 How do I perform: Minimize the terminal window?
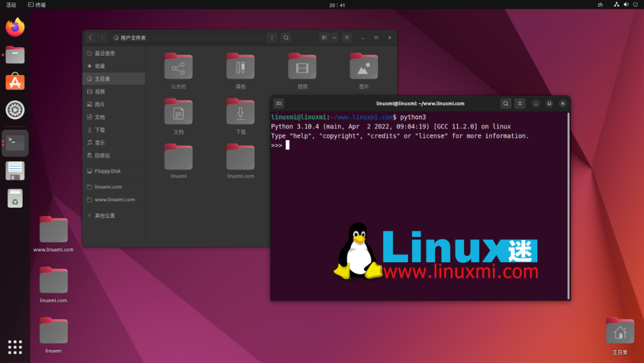[535, 104]
